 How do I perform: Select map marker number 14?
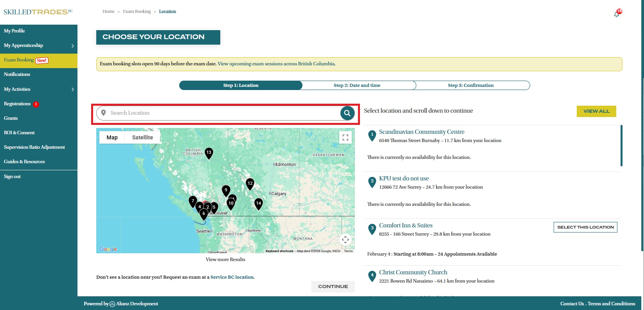click(258, 203)
